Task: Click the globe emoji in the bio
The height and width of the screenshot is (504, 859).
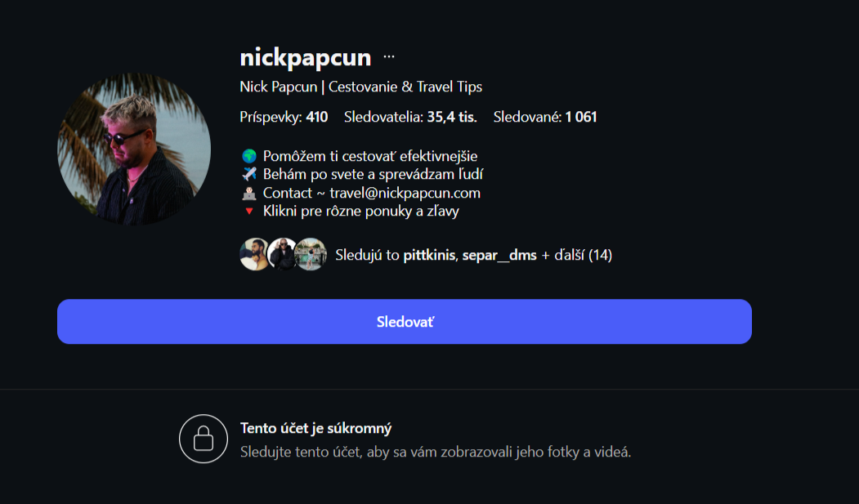Action: (x=249, y=156)
